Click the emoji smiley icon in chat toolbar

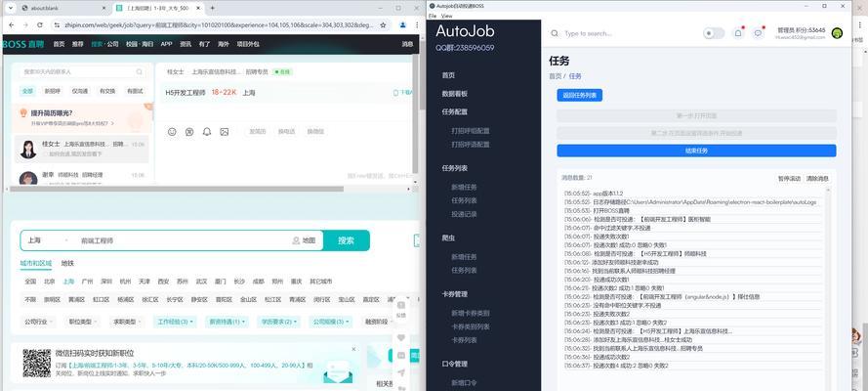click(172, 132)
